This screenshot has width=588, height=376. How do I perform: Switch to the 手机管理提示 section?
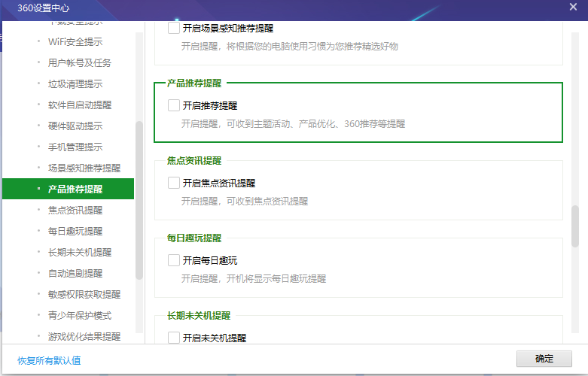75,147
